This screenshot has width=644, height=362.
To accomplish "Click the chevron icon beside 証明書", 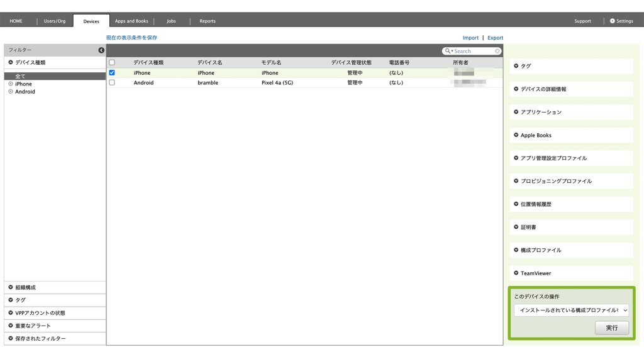I will [x=516, y=227].
